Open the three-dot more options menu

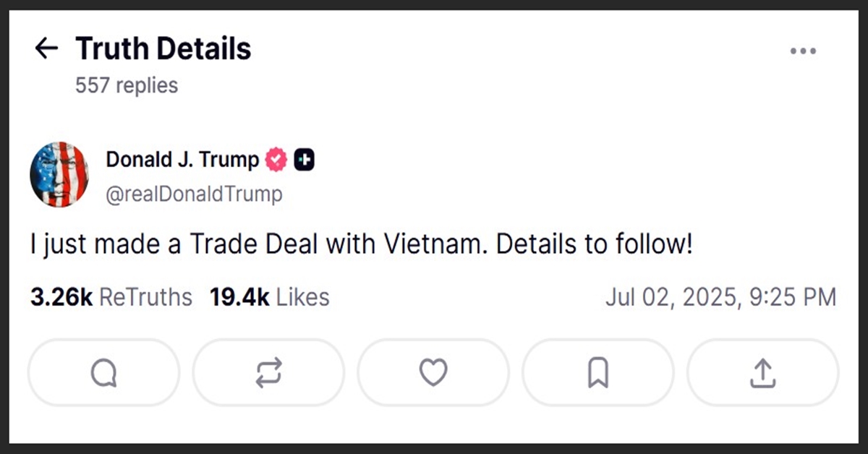pyautogui.click(x=803, y=51)
